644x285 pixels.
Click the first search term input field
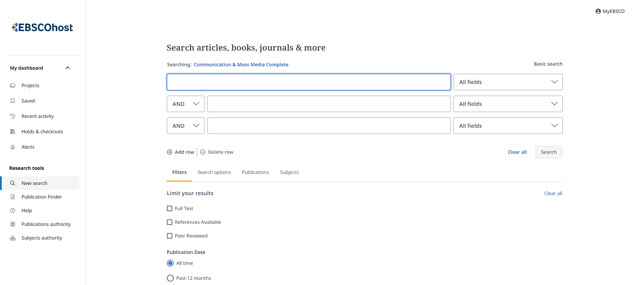click(x=309, y=82)
